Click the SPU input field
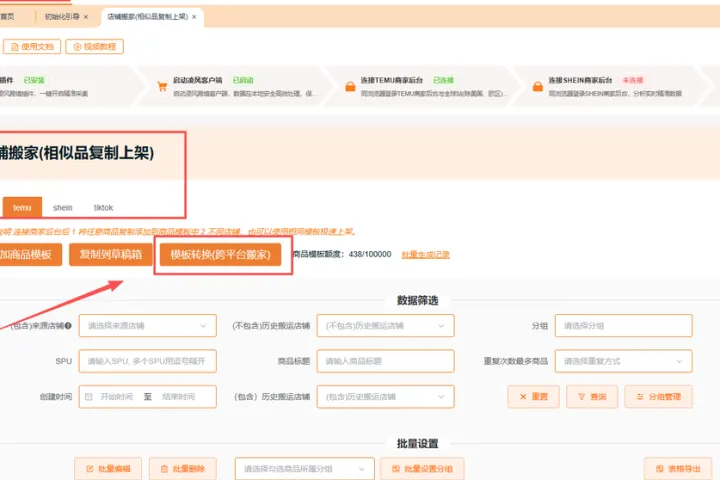Screen dimensions: 720x480 (147, 361)
